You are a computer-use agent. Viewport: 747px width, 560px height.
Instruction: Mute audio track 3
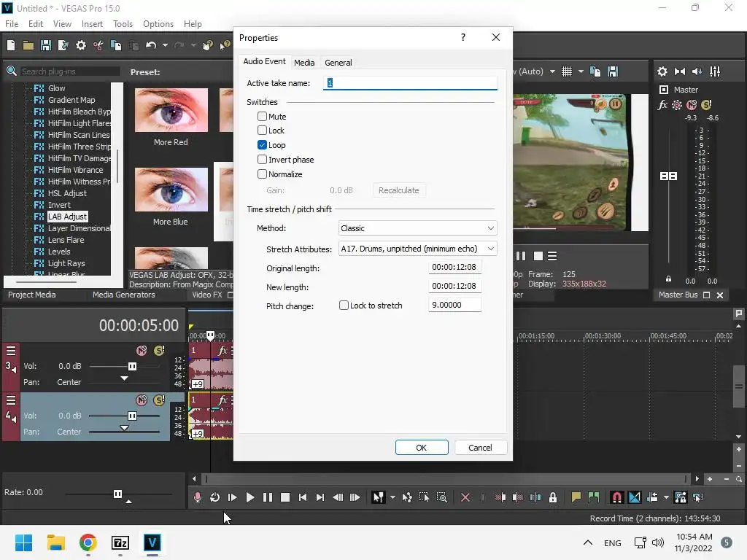coord(142,351)
